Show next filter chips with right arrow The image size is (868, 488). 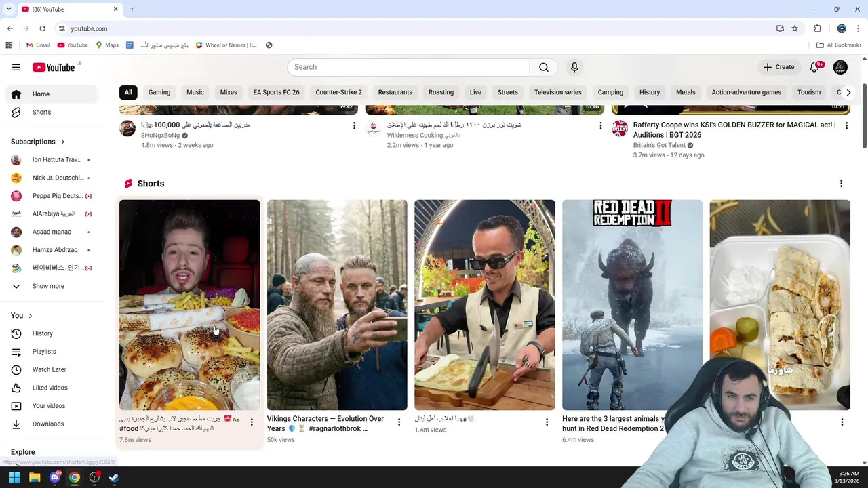848,92
